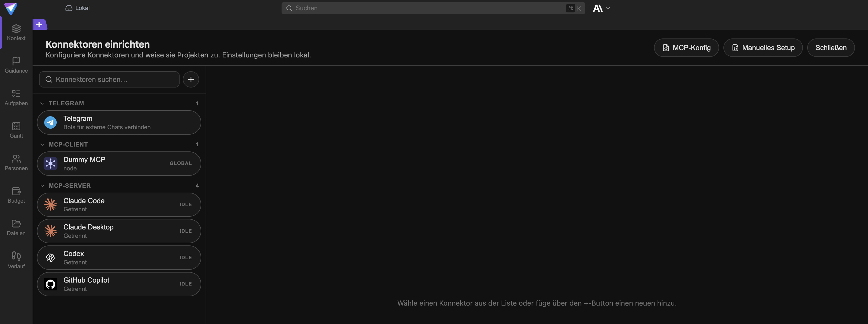Open the Budget sidebar section
This screenshot has width=868, height=324.
[16, 195]
